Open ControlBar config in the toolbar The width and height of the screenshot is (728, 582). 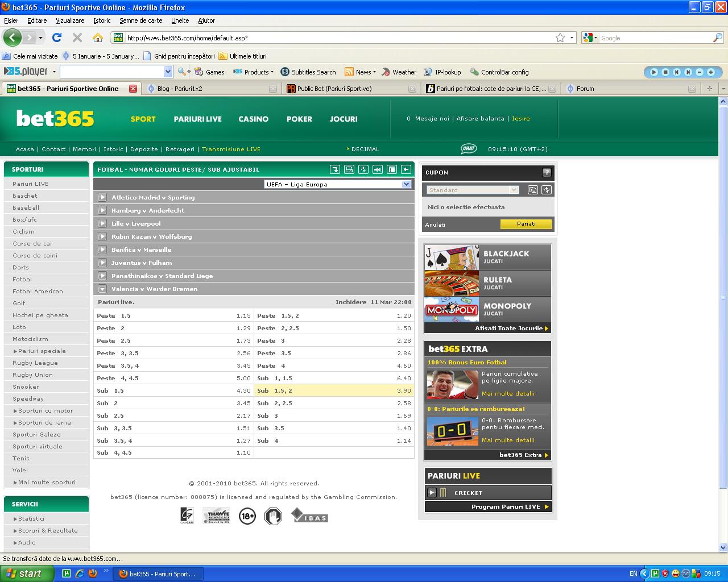click(499, 72)
